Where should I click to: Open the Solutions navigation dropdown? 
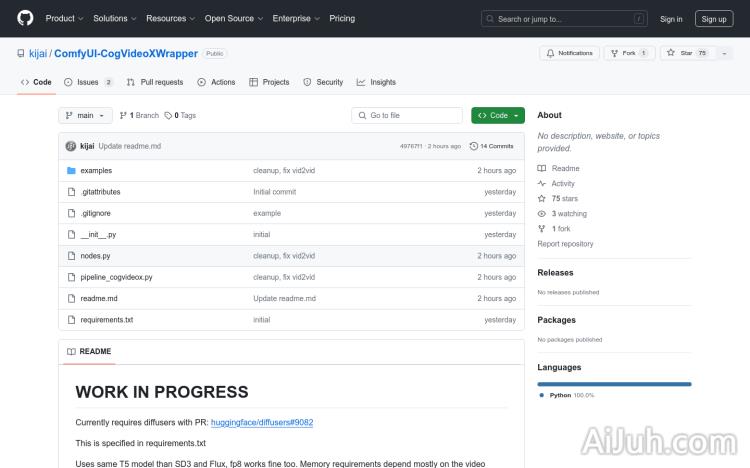114,18
